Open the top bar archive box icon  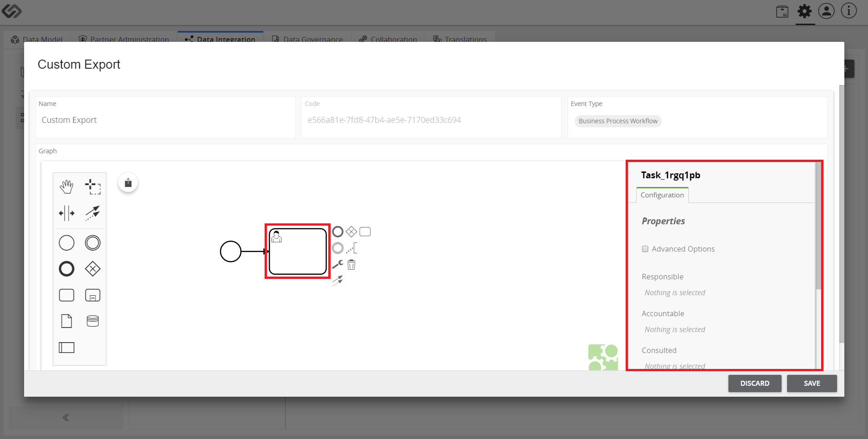click(x=783, y=11)
